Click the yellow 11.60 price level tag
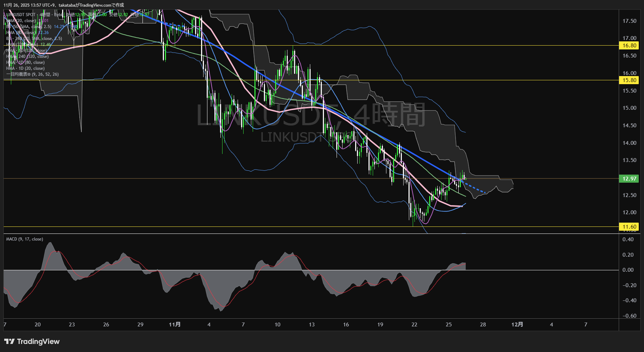This screenshot has height=352, width=644. [629, 227]
